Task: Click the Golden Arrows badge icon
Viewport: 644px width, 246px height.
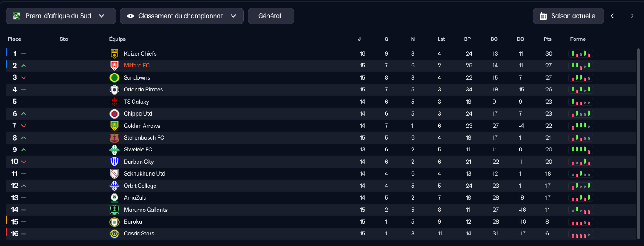Action: pyautogui.click(x=114, y=126)
